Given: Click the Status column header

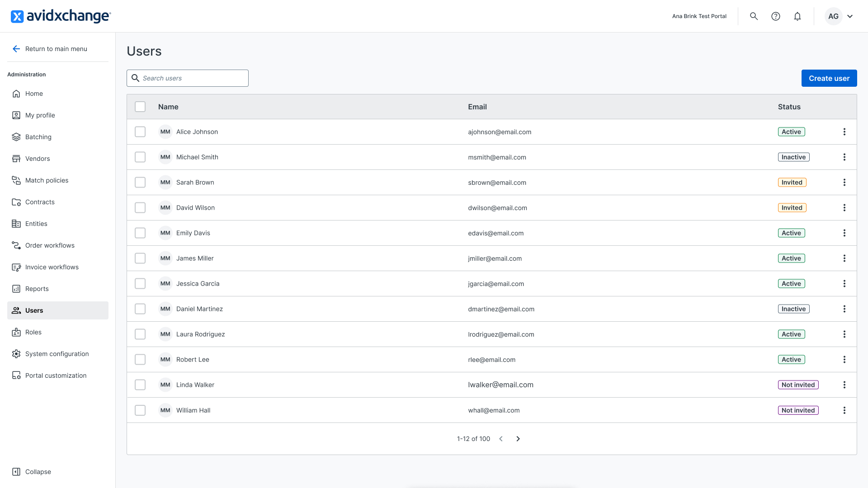Looking at the screenshot, I should tap(789, 107).
